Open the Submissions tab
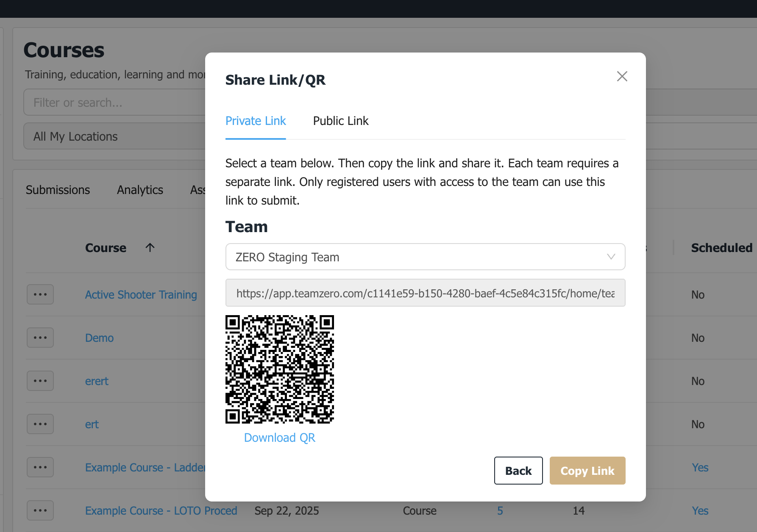The width and height of the screenshot is (757, 532). point(58,190)
